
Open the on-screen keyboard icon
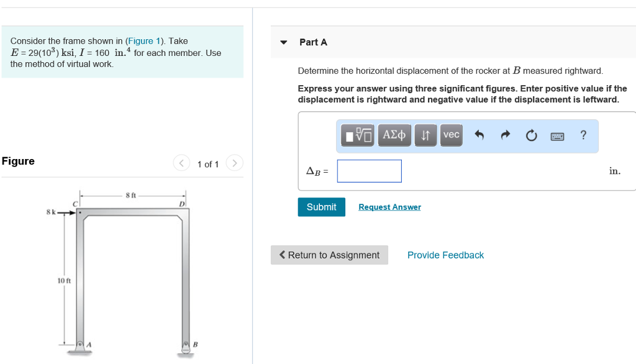[x=556, y=135]
